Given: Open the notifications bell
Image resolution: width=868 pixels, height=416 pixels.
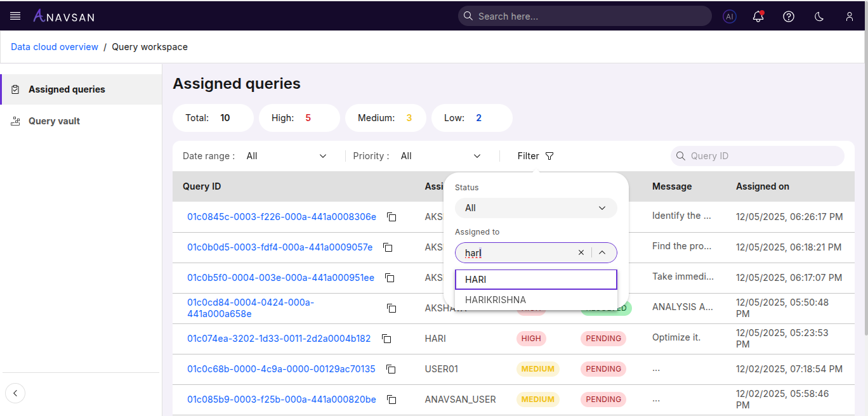Looking at the screenshot, I should 758,16.
